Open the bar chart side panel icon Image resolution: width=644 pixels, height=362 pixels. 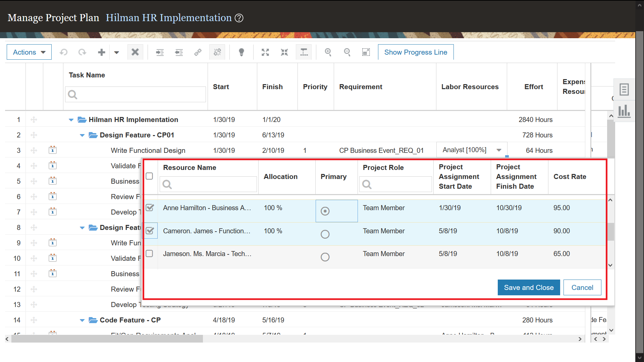click(x=624, y=111)
